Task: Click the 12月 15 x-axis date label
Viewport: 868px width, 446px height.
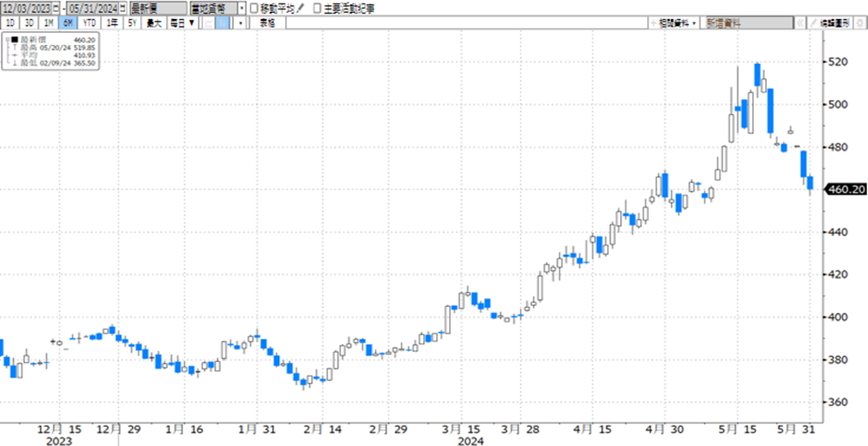Action: click(x=60, y=430)
